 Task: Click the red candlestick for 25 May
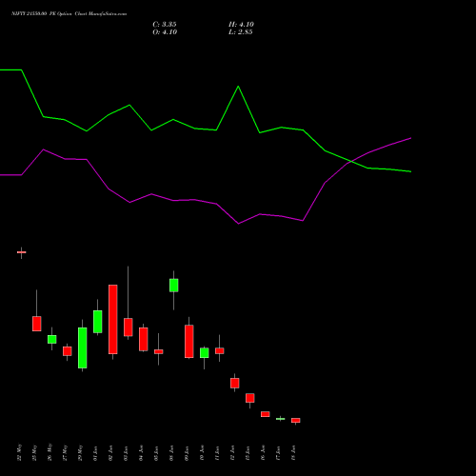click(37, 324)
